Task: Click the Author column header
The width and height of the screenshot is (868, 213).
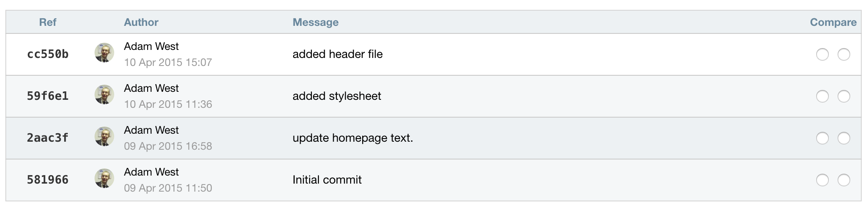Action: tap(141, 22)
